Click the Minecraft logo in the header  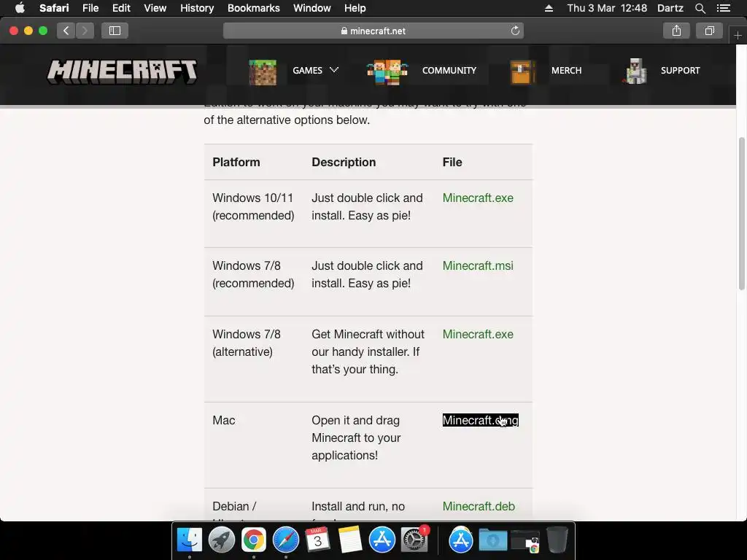pyautogui.click(x=122, y=71)
